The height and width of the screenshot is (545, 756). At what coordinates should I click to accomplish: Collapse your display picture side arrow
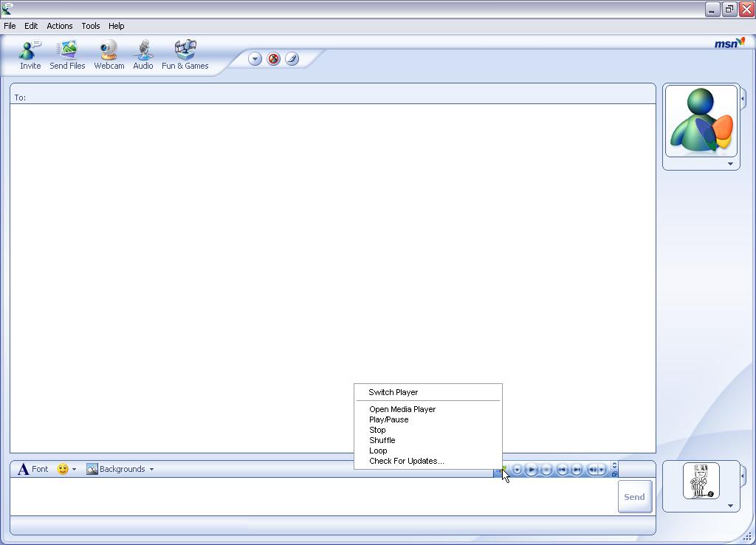tap(743, 476)
